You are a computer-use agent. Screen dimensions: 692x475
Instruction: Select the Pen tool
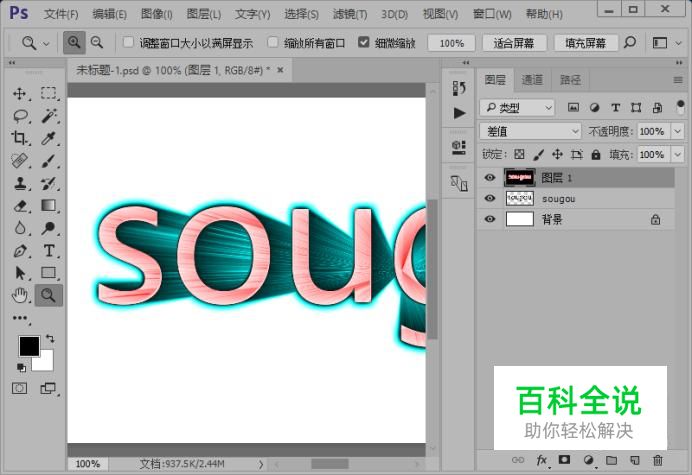pyautogui.click(x=19, y=251)
